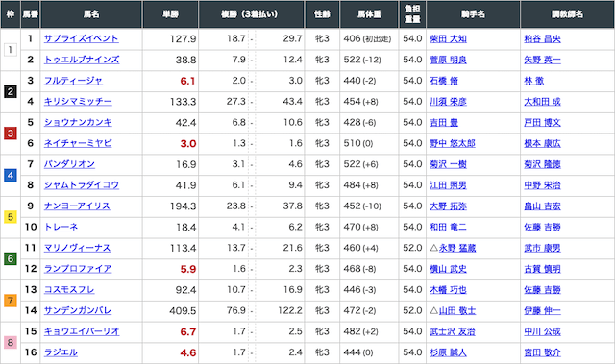Open horse link シャムトラダイコウ
Viewport: 615px width, 364px height.
click(x=82, y=185)
